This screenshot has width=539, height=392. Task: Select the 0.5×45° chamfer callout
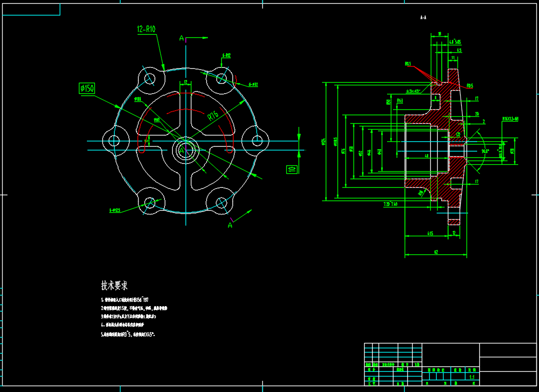point(413,91)
